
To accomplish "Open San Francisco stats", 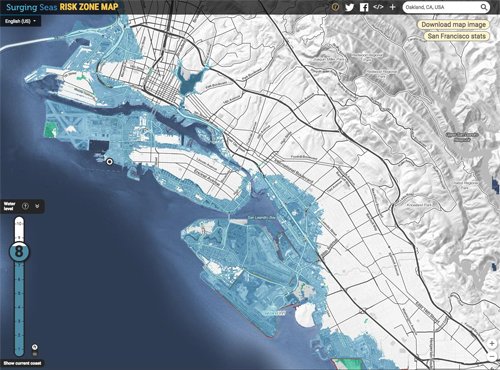I will (x=457, y=36).
